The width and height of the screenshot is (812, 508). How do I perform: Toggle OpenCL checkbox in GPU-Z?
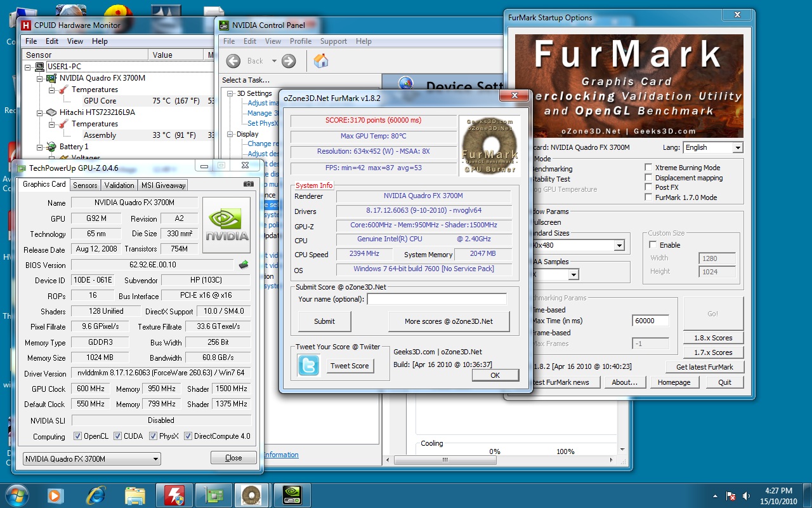(x=77, y=436)
